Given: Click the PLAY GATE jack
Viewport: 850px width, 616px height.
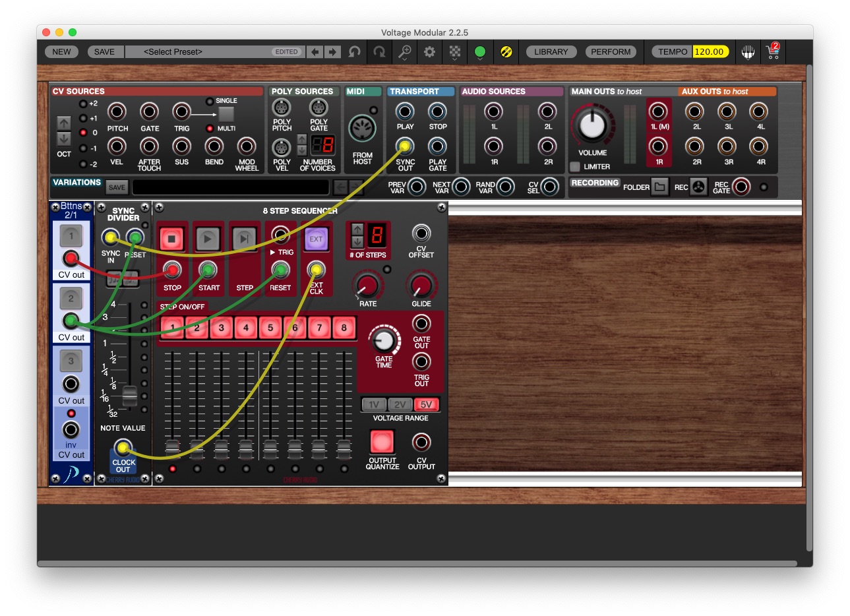Looking at the screenshot, I should point(437,146).
